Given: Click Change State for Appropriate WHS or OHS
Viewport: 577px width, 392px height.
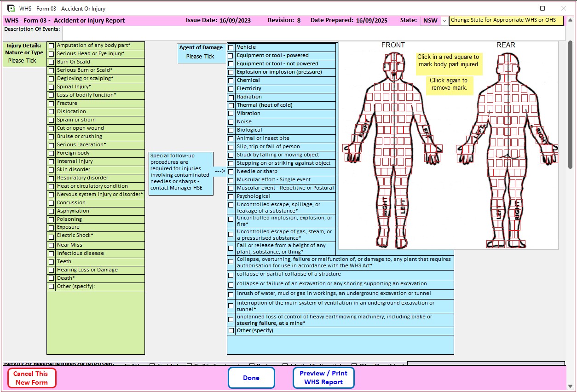Looking at the screenshot, I should coord(506,20).
